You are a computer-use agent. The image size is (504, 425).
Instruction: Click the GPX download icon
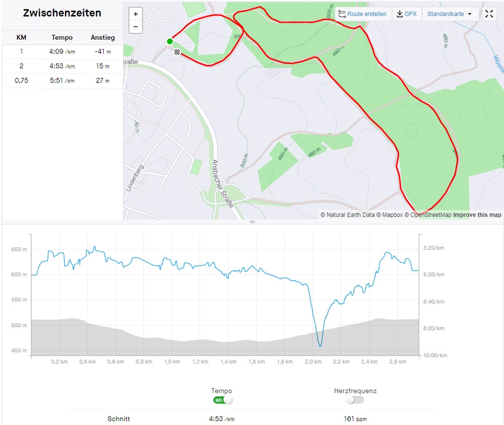click(400, 14)
